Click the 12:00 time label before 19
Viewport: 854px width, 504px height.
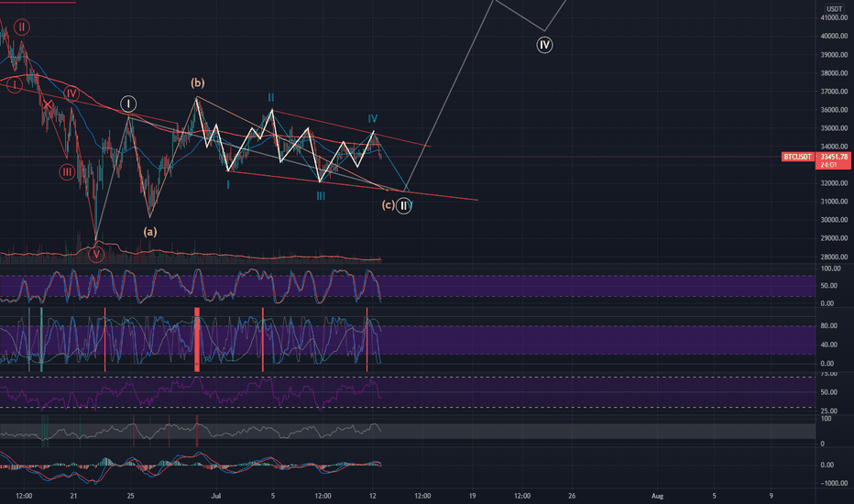click(x=422, y=497)
